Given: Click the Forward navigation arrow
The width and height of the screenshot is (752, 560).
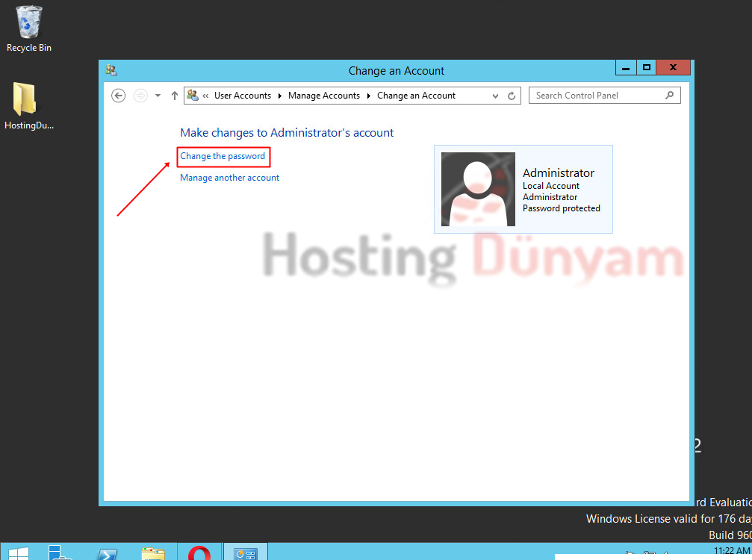Looking at the screenshot, I should (140, 96).
